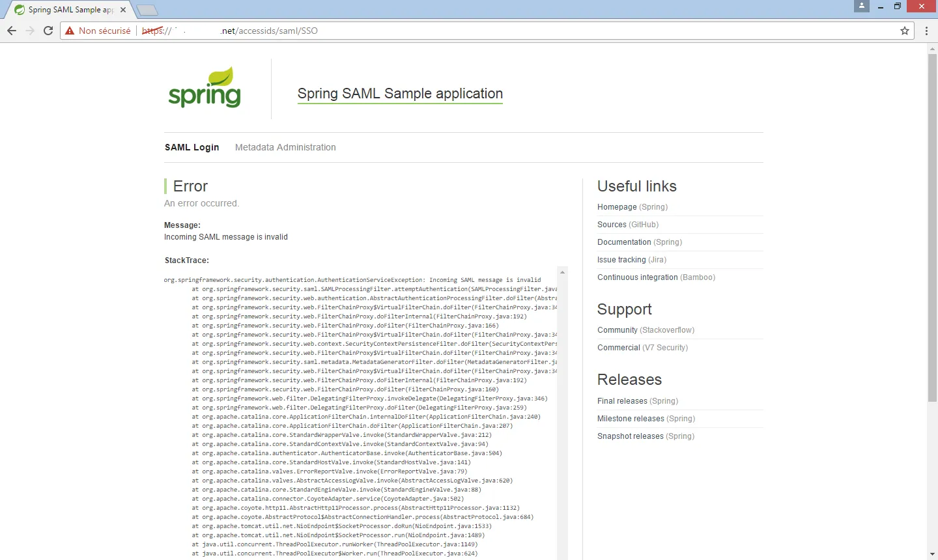
Task: Click the DelegatingFilterProxy.invokeDelegate trace line
Action: pyautogui.click(x=370, y=399)
